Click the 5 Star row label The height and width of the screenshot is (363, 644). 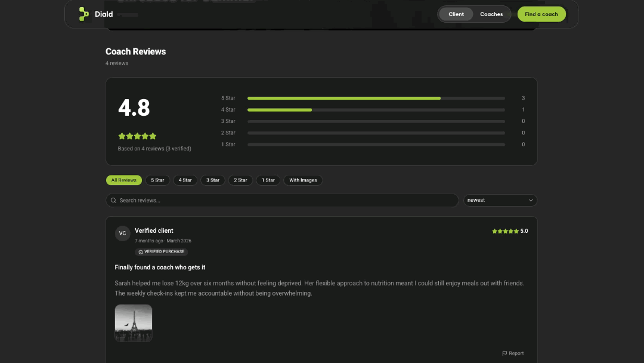click(x=228, y=99)
